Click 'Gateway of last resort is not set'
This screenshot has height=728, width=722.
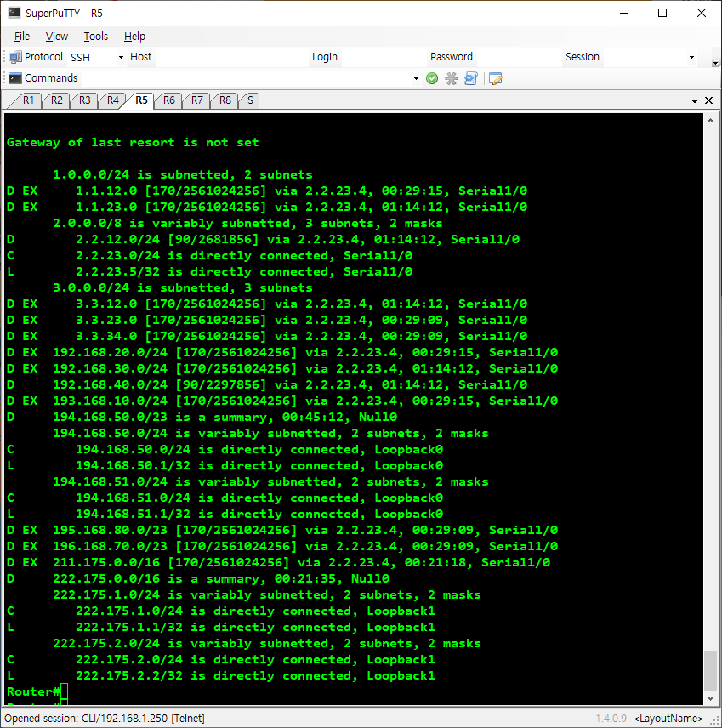[133, 143]
